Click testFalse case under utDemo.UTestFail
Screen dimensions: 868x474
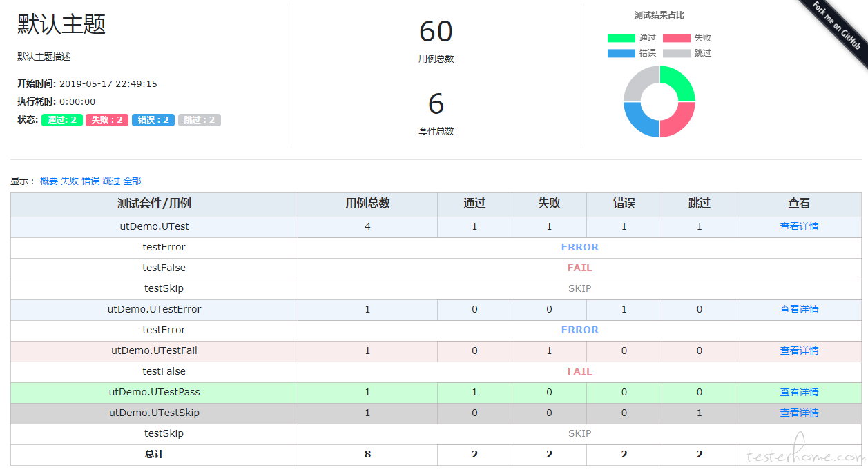[164, 371]
